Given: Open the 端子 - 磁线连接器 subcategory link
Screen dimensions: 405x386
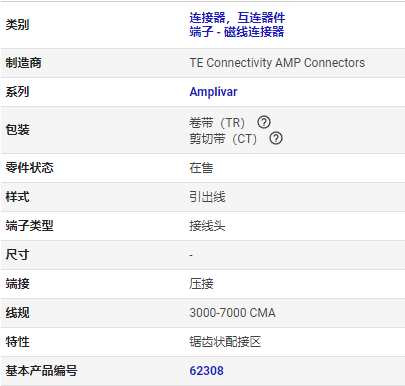Looking at the screenshot, I should pyautogui.click(x=237, y=32).
